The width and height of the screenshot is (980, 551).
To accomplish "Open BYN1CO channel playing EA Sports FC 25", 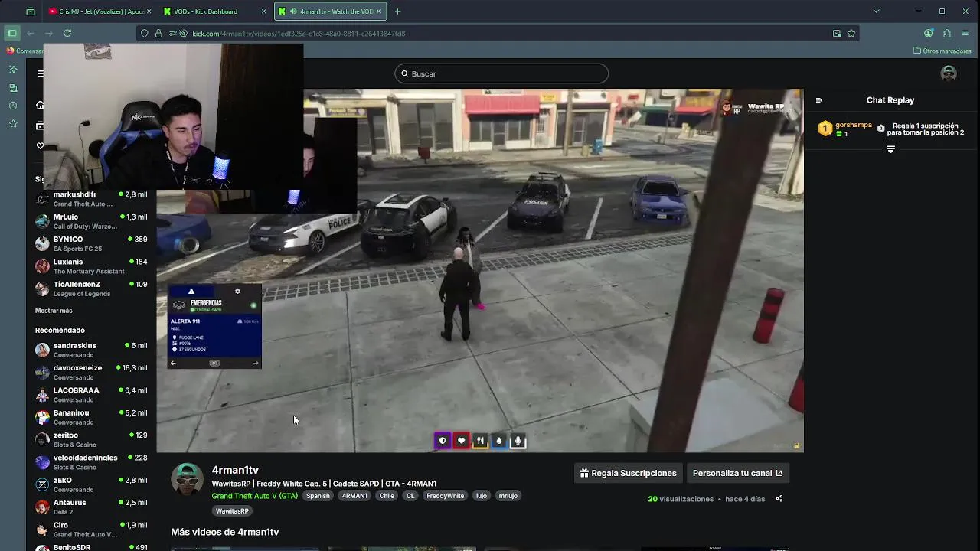I will (91, 244).
